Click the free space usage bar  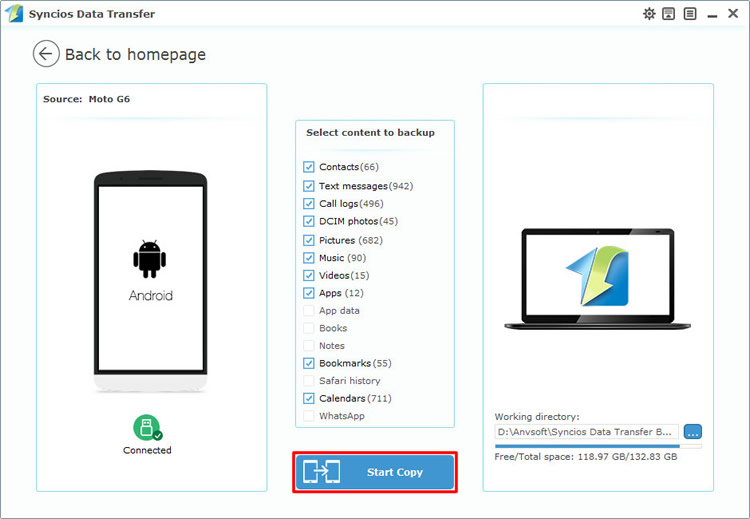coord(598,446)
